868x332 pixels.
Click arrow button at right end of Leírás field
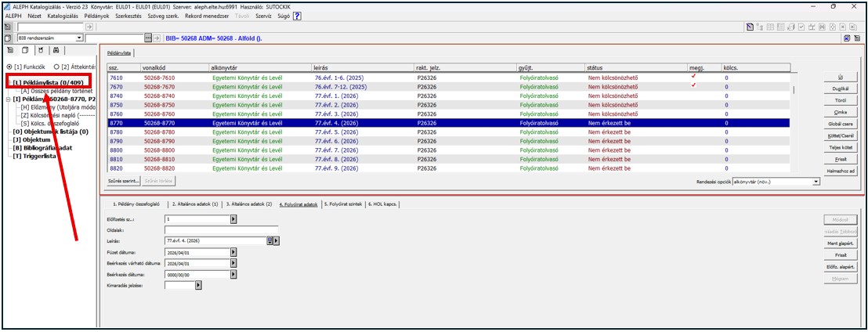pyautogui.click(x=277, y=240)
